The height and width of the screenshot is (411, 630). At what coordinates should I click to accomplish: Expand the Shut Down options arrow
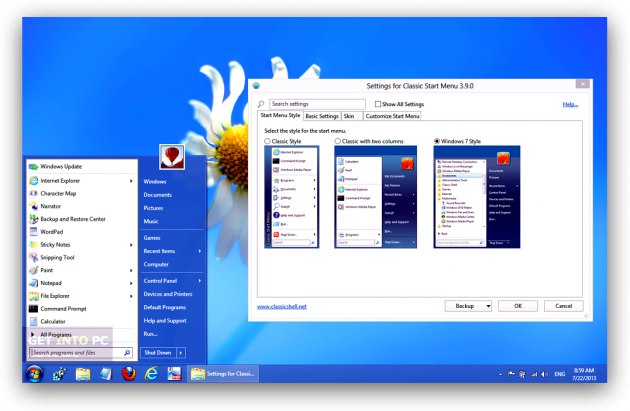pyautogui.click(x=181, y=353)
